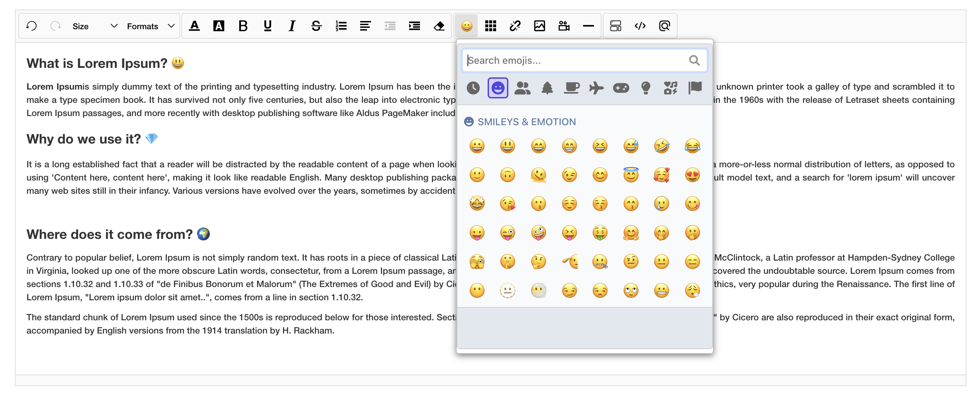Click the insert video icon
980x399 pixels.
564,26
